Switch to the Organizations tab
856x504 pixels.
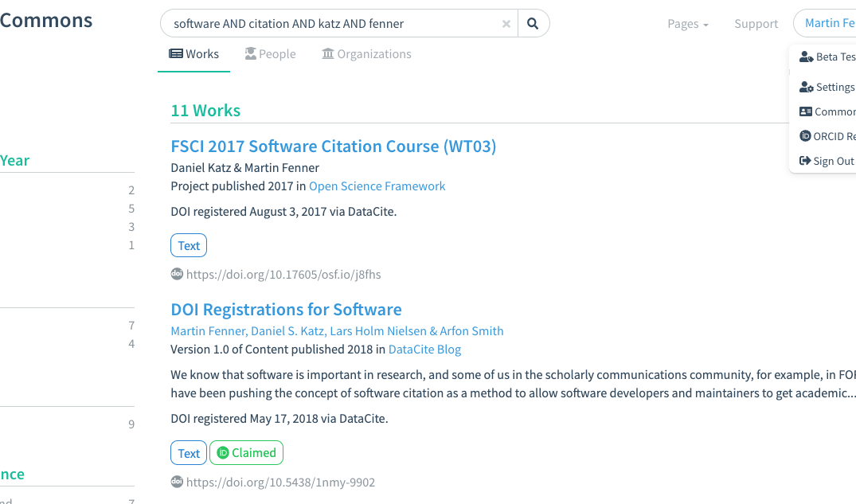[366, 54]
